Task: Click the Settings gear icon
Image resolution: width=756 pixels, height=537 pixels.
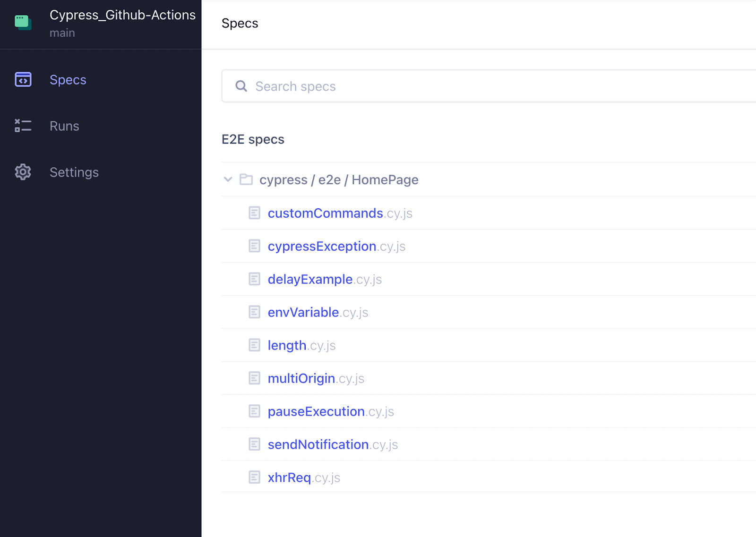Action: click(x=23, y=172)
